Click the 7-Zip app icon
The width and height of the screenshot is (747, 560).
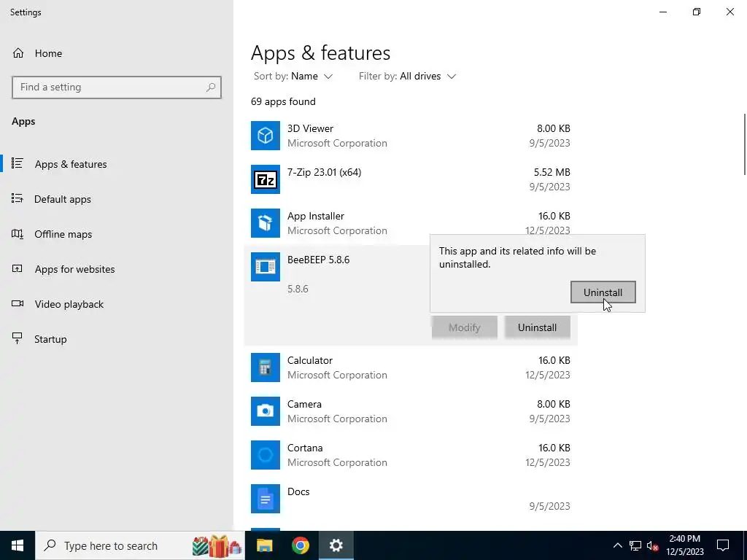click(x=266, y=179)
